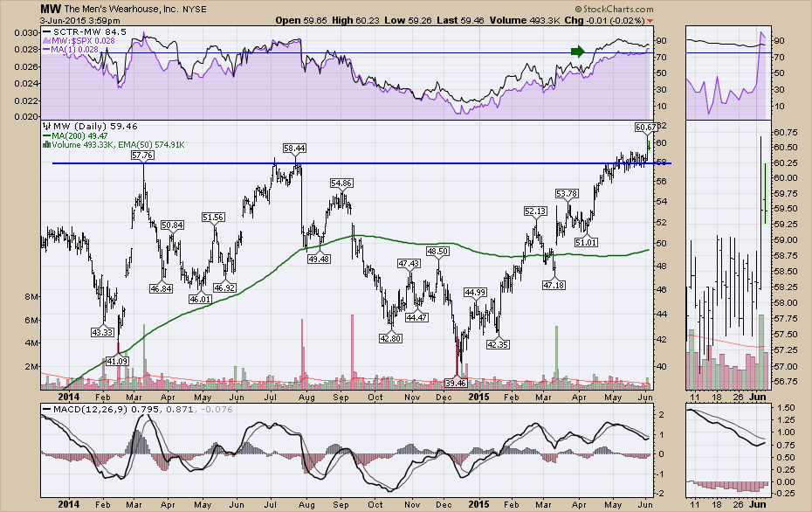
Task: Click the 39.46 lowest price label
Action: (456, 383)
